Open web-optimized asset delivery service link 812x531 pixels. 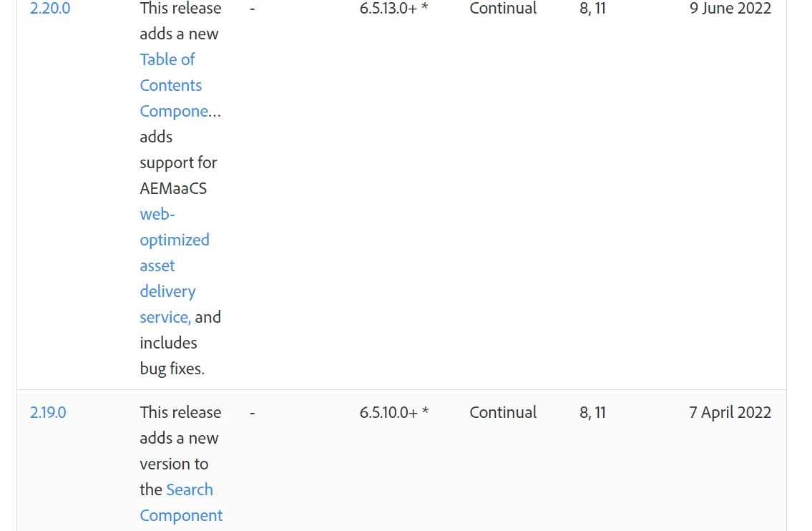[x=175, y=265]
